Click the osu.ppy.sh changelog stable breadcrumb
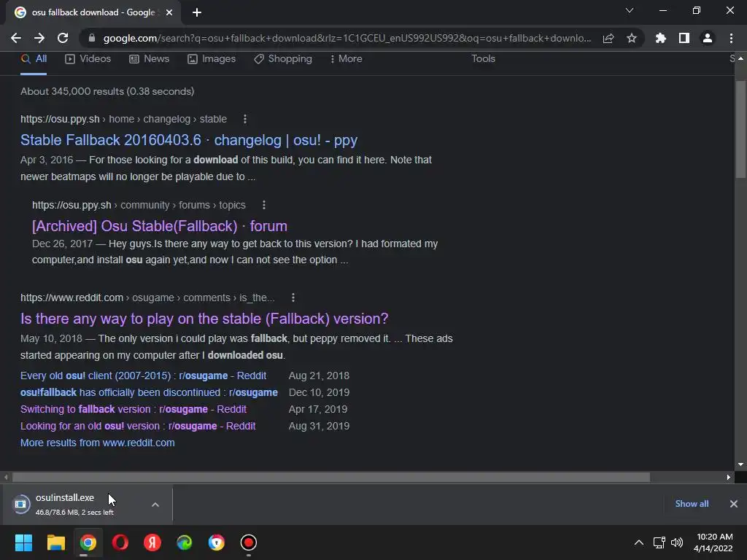Image resolution: width=747 pixels, height=560 pixels. coord(123,119)
